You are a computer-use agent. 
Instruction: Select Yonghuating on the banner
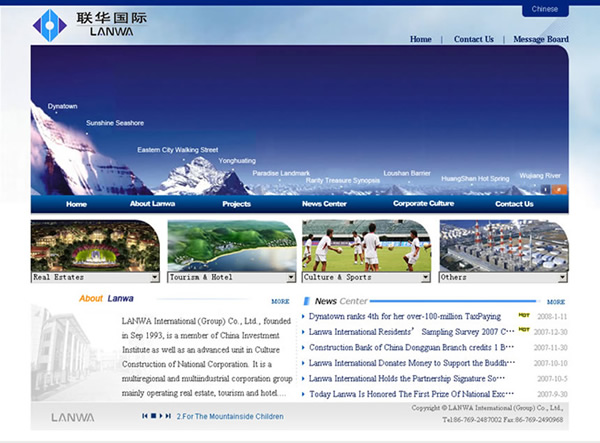[x=237, y=161]
